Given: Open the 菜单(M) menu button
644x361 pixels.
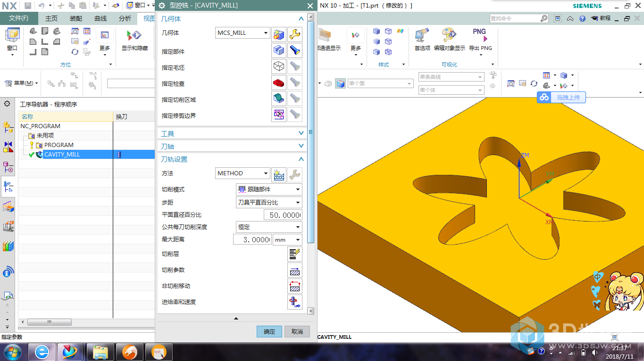Looking at the screenshot, I should pos(21,83).
